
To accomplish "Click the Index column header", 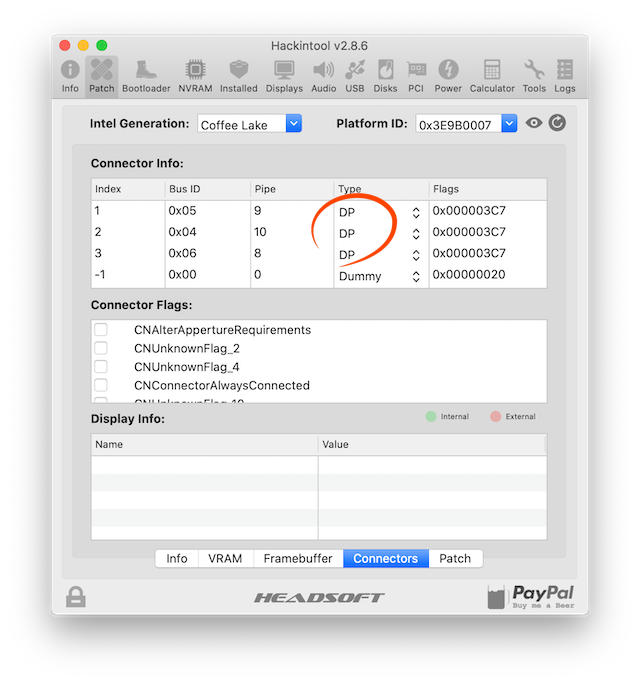I will pos(128,189).
